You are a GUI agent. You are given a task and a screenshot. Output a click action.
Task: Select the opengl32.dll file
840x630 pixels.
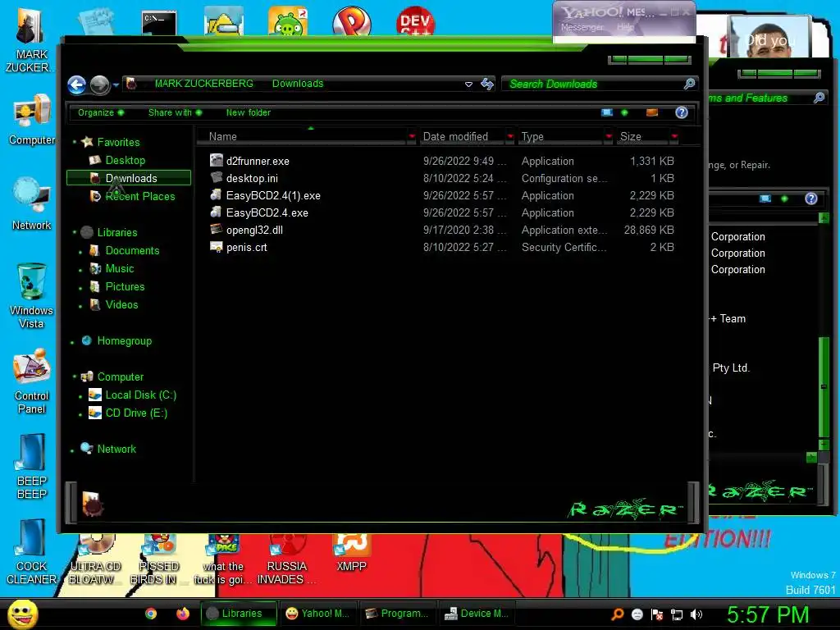[x=254, y=230]
